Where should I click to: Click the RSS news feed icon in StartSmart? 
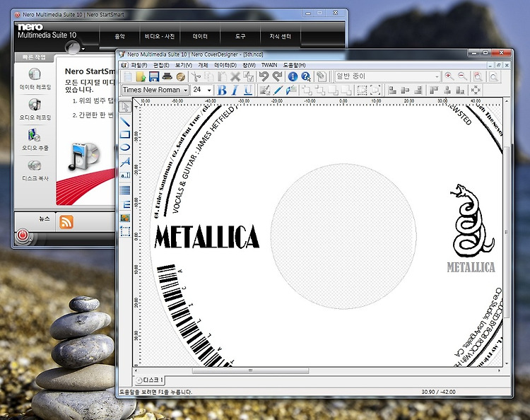pos(66,222)
